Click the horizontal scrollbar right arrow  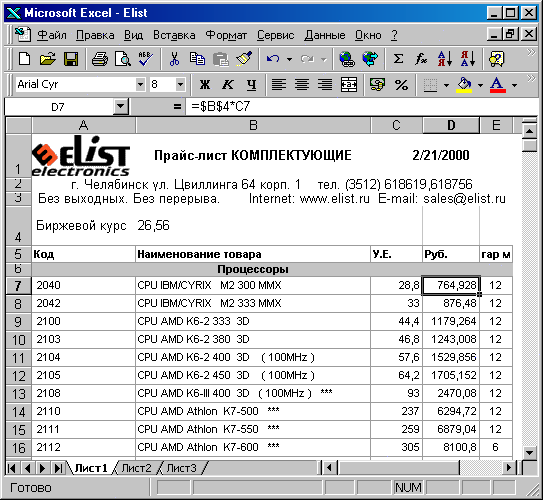(x=509, y=468)
